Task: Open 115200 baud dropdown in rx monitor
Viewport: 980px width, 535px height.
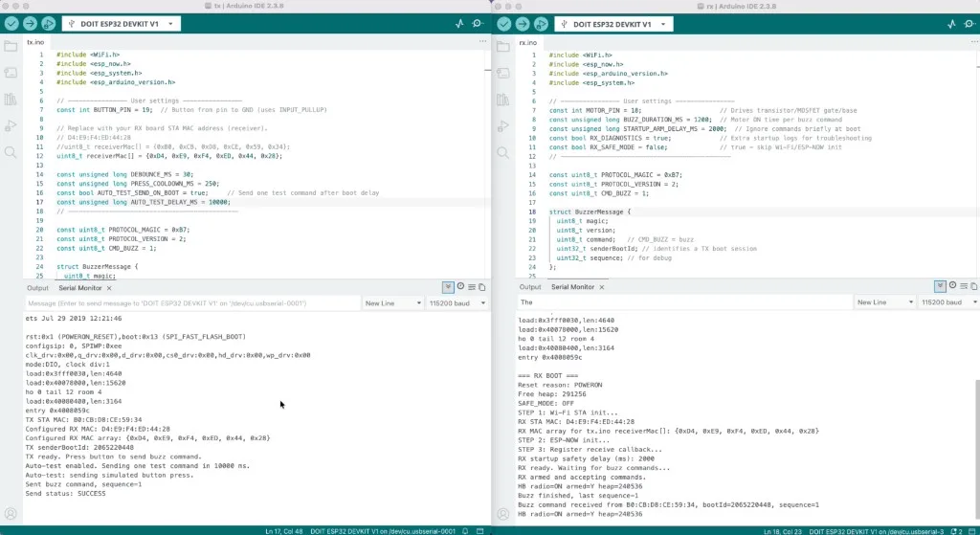Action: [x=949, y=301]
